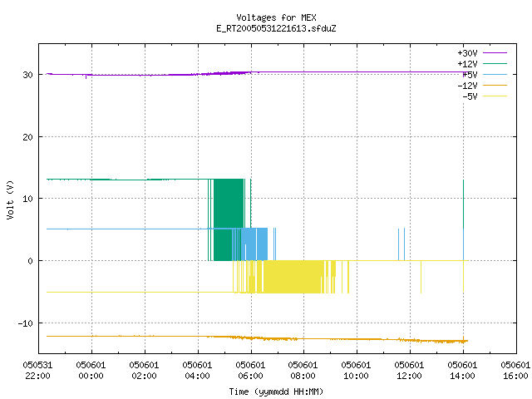The image size is (532, 399).
Task: Click the y-axis tick value -10
Action: [26, 323]
